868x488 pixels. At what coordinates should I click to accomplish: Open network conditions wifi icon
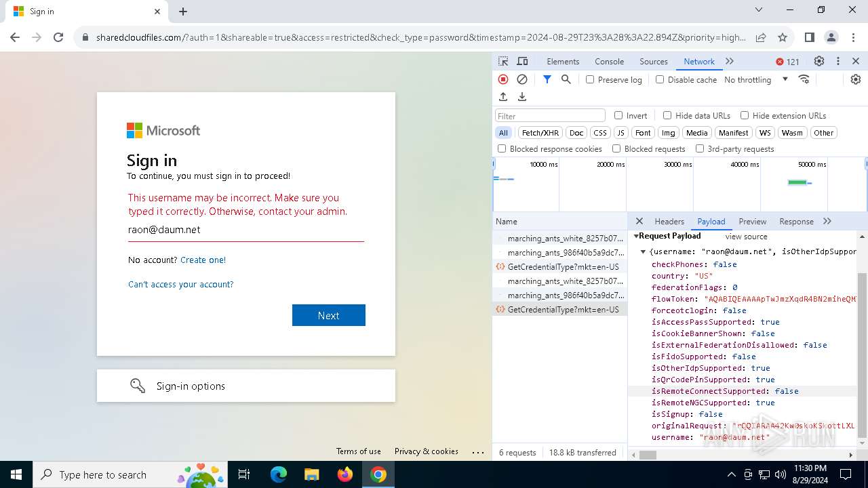click(804, 79)
